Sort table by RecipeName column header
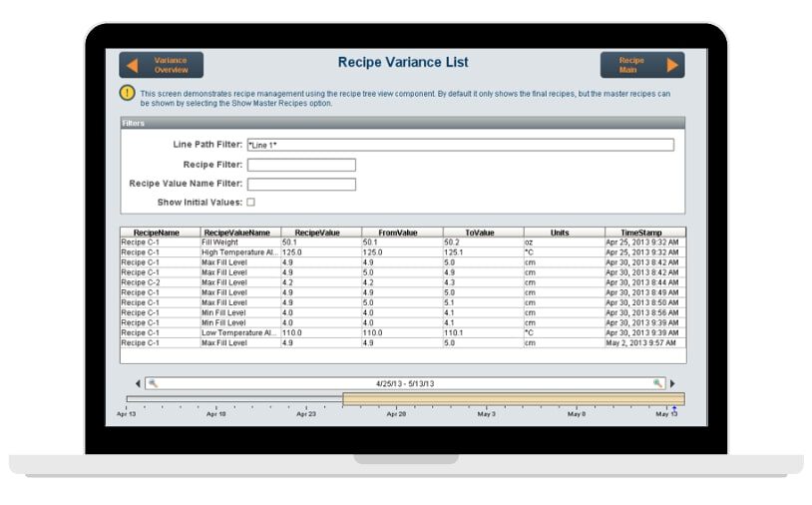Screen dimensions: 812x505 pyautogui.click(x=160, y=232)
